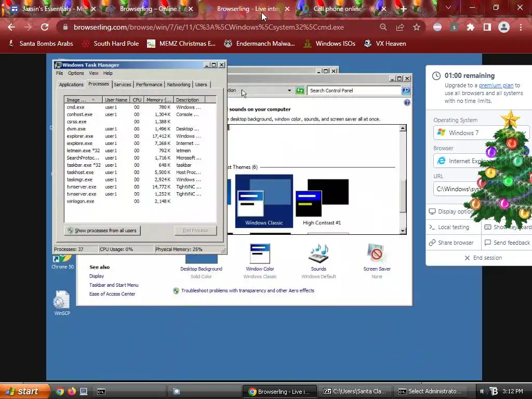This screenshot has height=399, width=532.
Task: Open Chrome zoom magnifier in address bar
Action: click(x=383, y=27)
